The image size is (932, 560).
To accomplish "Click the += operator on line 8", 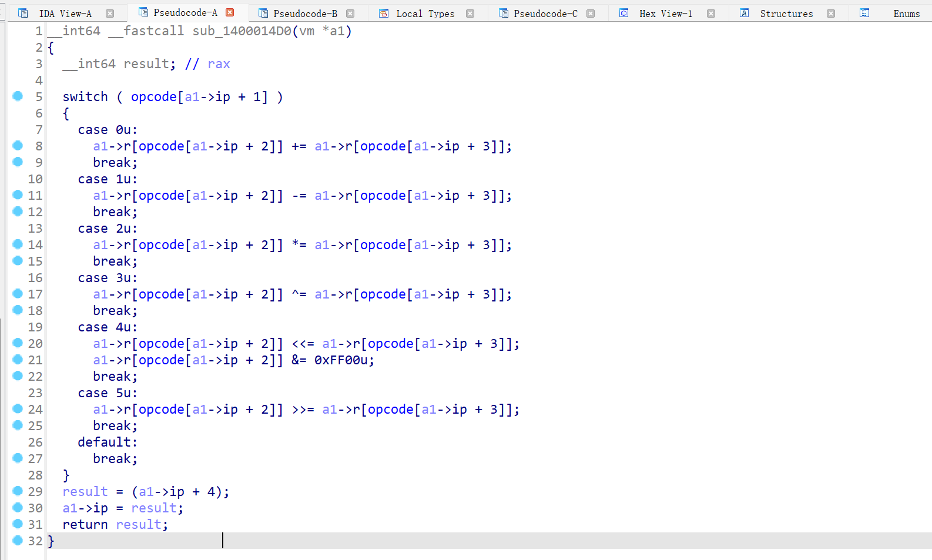I will (x=299, y=146).
